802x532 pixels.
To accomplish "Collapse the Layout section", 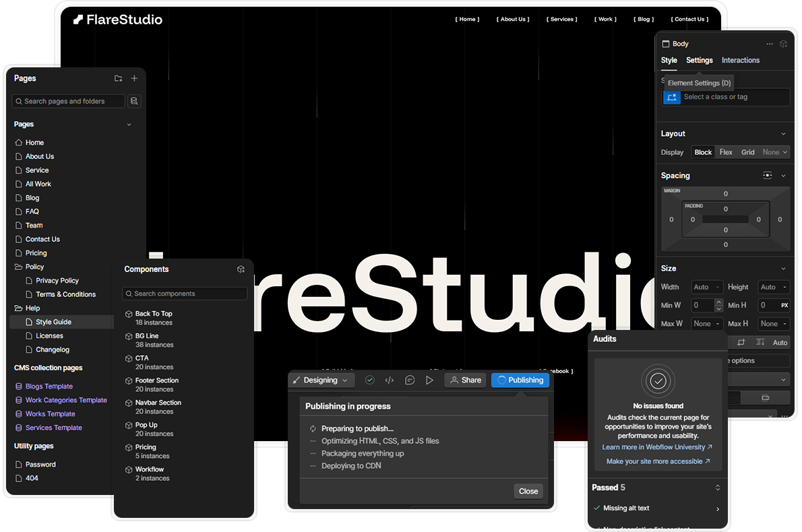I will click(x=783, y=134).
